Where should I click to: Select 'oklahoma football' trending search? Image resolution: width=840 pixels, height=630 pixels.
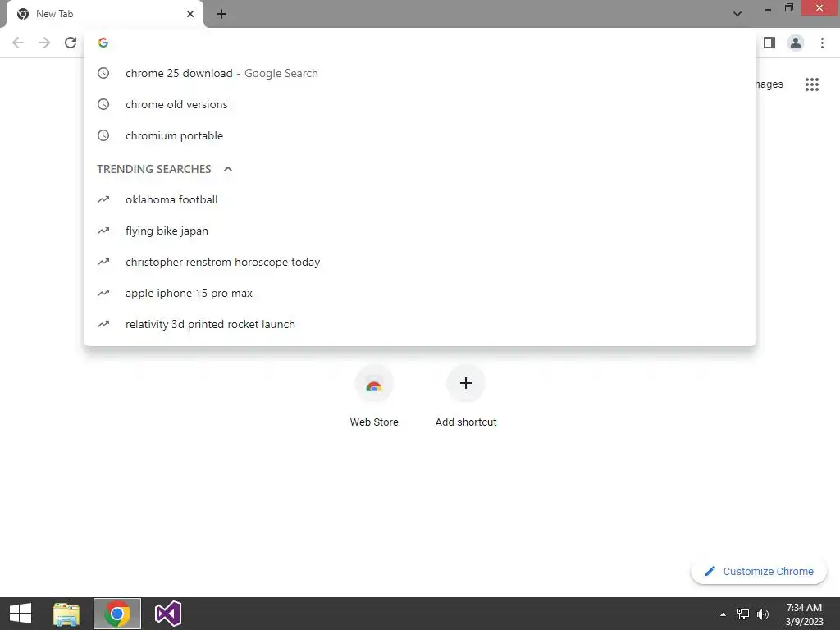click(420, 200)
